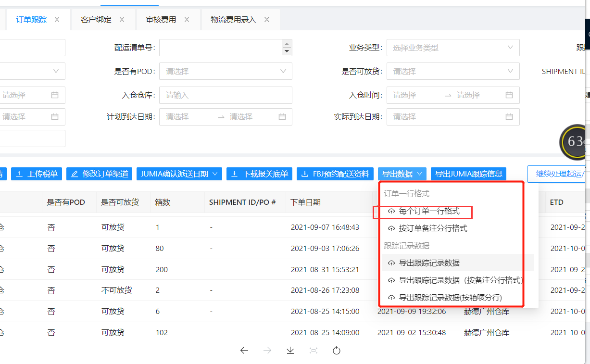Close the 客户绑定 tab

(x=122, y=20)
